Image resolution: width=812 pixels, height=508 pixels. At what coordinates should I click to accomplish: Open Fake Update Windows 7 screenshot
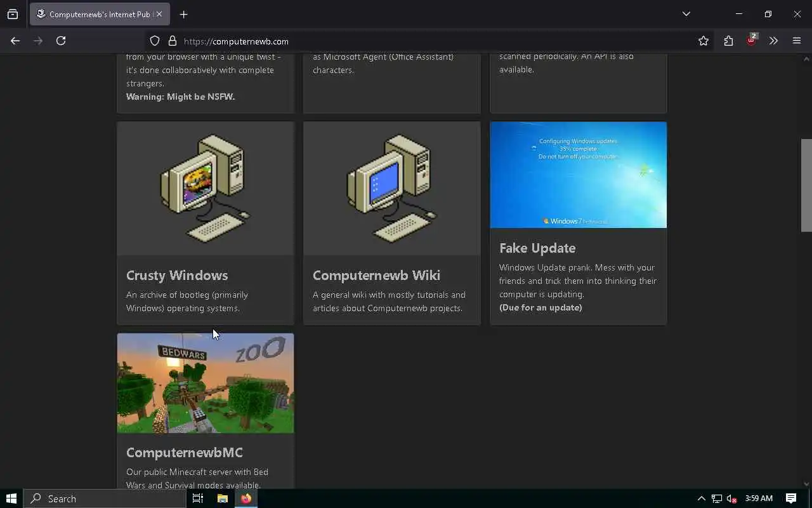pyautogui.click(x=579, y=175)
